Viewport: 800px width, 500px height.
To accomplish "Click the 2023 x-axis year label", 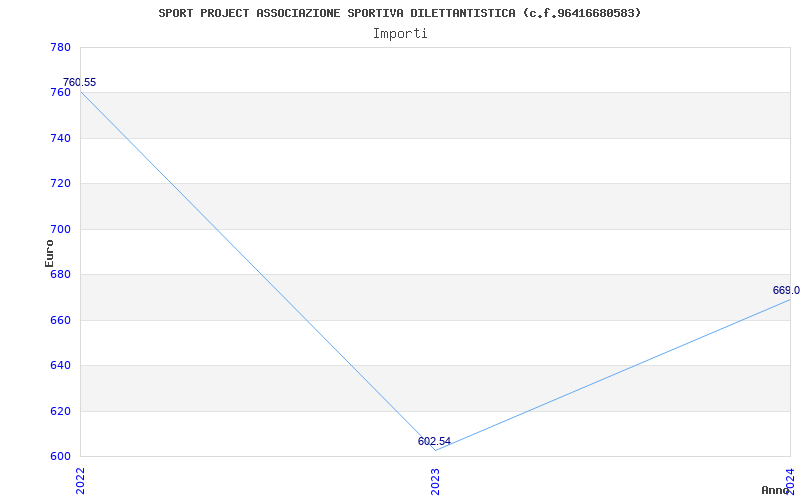I will click(x=435, y=480).
